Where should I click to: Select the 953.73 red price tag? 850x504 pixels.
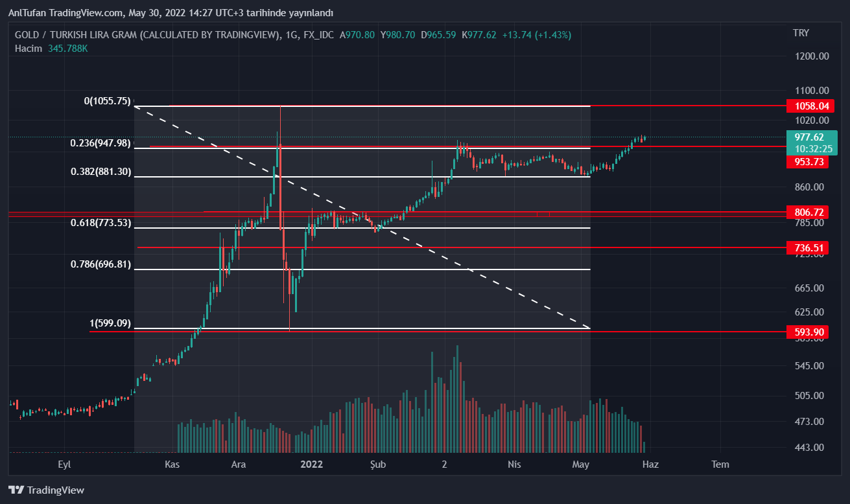(809, 162)
